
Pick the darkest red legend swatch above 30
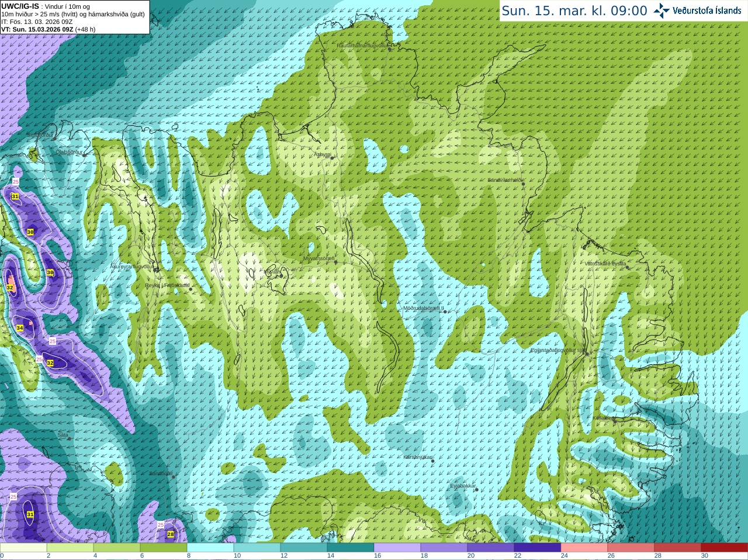point(725,548)
